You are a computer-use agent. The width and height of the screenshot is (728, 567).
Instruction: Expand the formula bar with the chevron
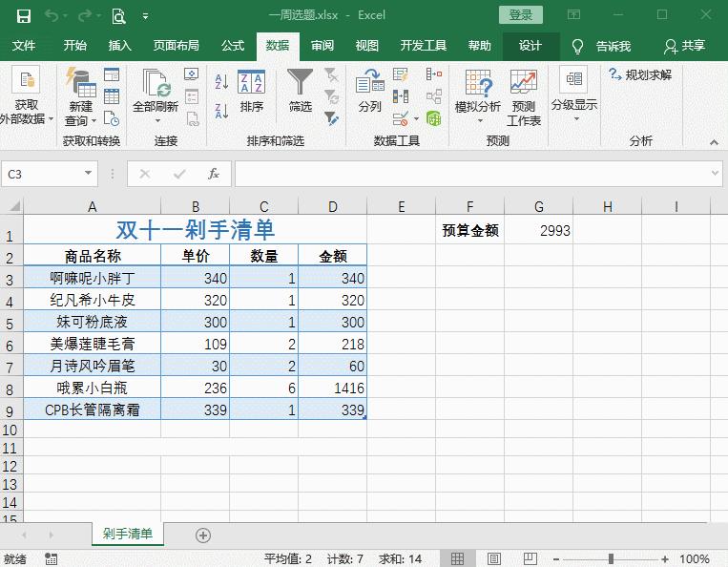point(715,173)
